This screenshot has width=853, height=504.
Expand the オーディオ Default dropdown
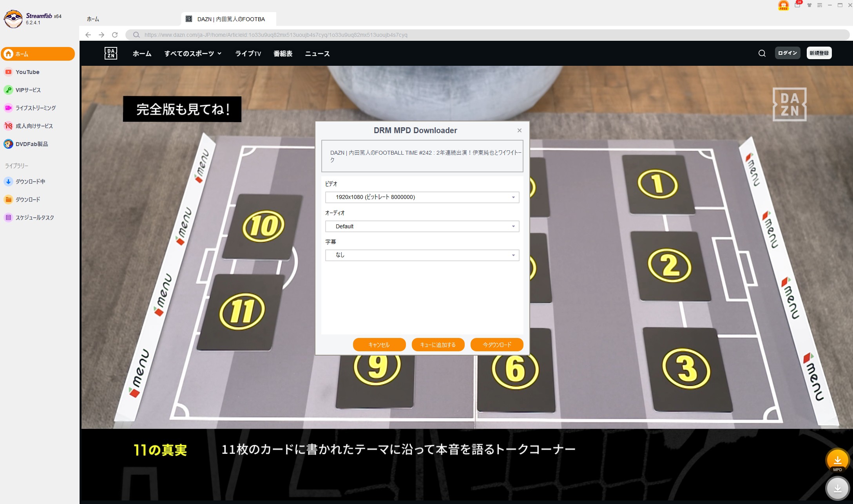coord(422,226)
